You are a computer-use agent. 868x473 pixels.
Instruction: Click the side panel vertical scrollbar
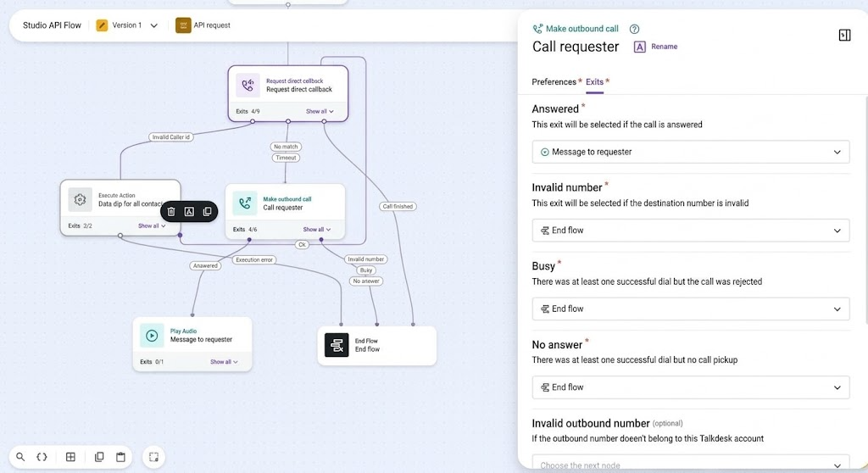point(866,210)
